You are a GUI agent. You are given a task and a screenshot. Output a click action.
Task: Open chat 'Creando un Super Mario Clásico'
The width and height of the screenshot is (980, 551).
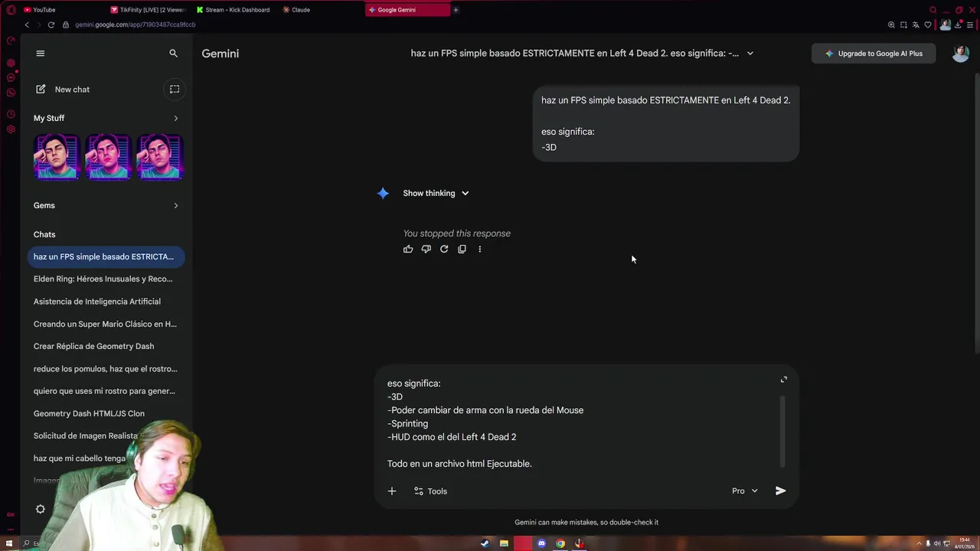[103, 324]
